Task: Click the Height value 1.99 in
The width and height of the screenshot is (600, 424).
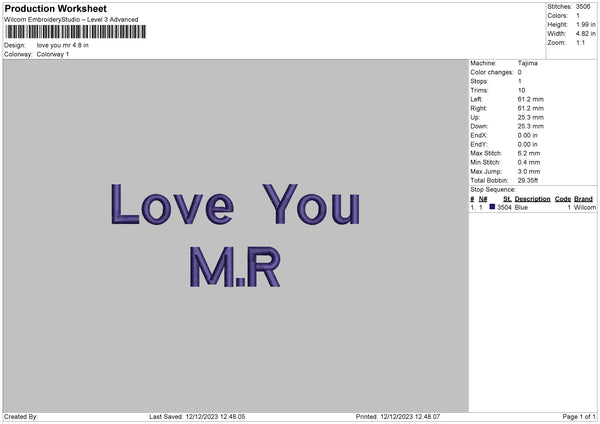Action: (x=585, y=24)
